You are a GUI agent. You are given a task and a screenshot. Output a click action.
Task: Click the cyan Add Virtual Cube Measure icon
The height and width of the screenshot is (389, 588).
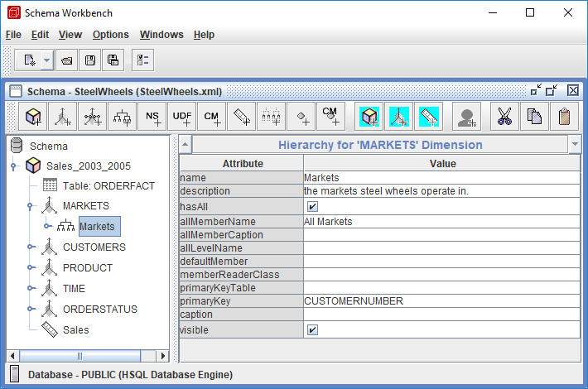429,117
